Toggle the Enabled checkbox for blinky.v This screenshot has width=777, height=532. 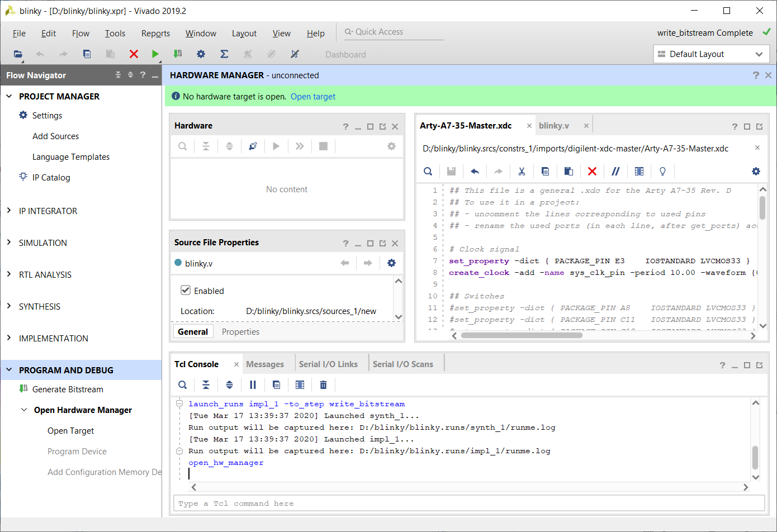(186, 291)
